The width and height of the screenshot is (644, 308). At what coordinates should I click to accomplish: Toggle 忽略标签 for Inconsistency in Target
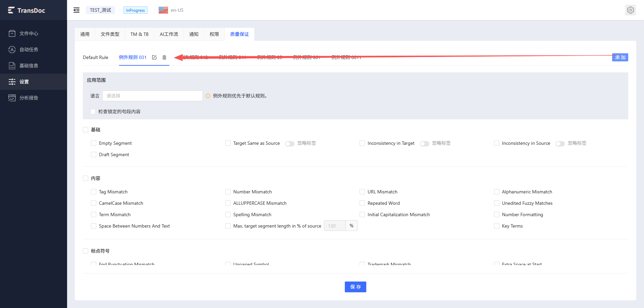point(425,143)
